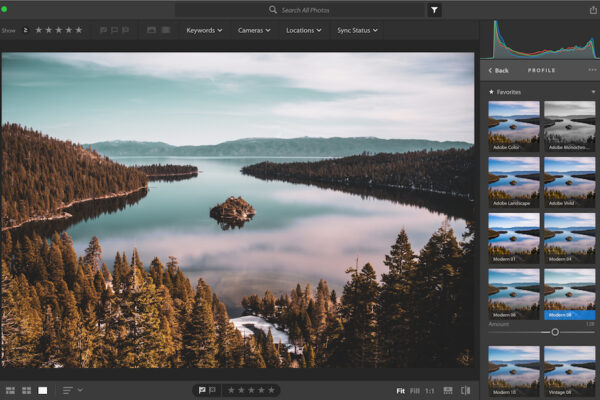Viewport: 600px width, 400px height.
Task: Click the filter funnel icon beside search
Action: pos(435,9)
